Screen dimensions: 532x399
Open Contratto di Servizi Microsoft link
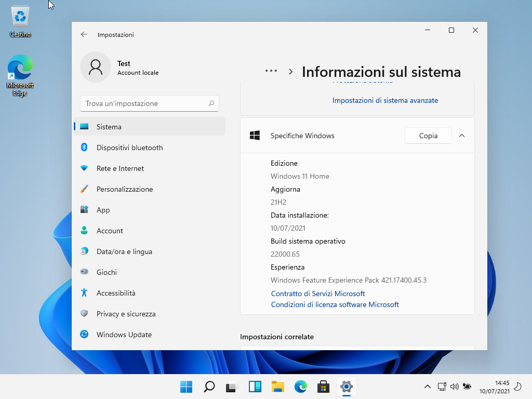point(318,294)
